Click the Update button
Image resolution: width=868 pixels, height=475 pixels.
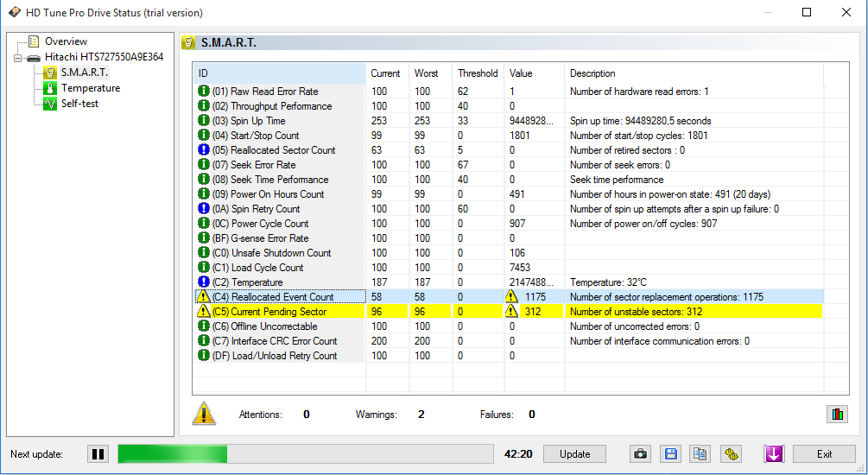tap(574, 454)
